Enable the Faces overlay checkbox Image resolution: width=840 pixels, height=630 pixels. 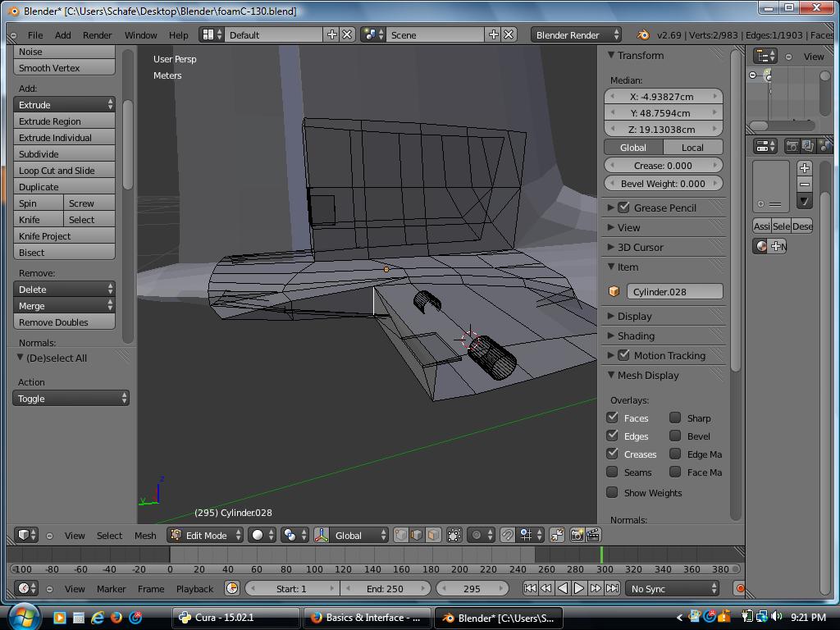pos(612,418)
